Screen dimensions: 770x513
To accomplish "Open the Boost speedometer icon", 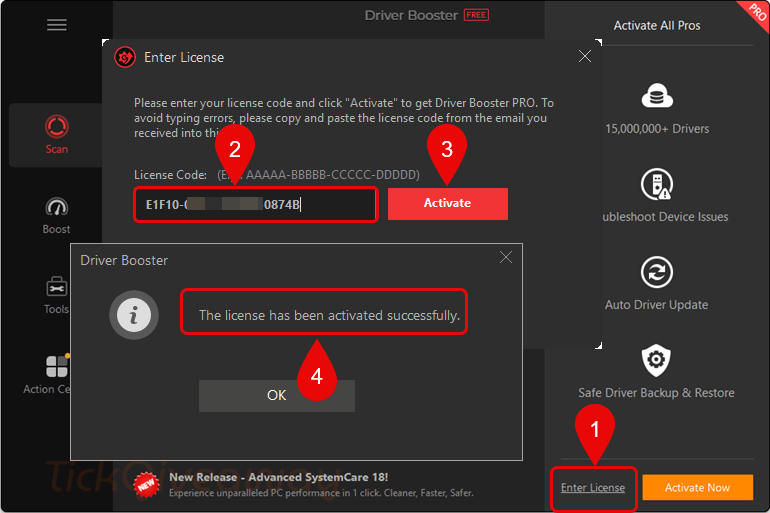I will tap(57, 208).
